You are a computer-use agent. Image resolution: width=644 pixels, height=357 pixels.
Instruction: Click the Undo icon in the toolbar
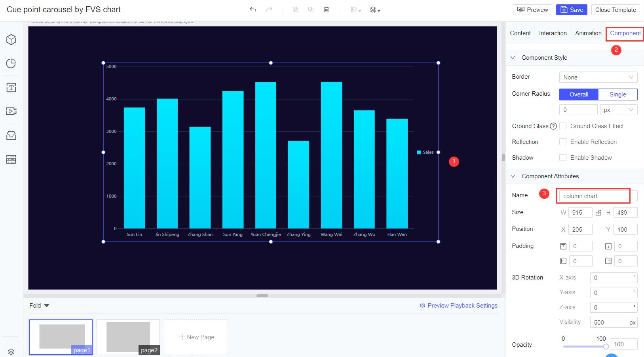tap(253, 9)
